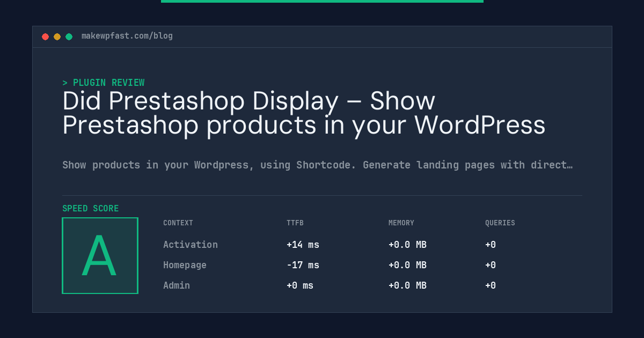Select the 'Activation' row label
The image size is (644, 338).
(x=191, y=245)
